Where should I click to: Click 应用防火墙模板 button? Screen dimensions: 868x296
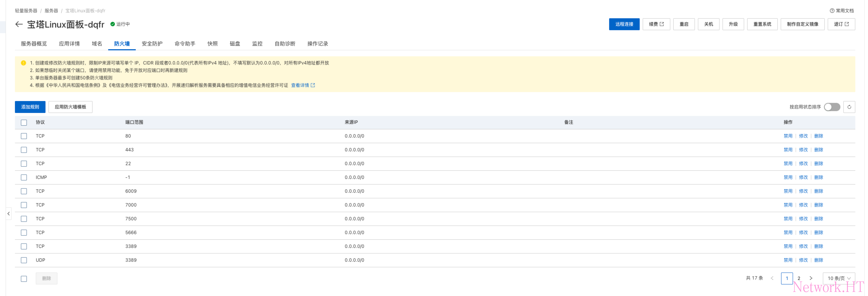tap(70, 107)
